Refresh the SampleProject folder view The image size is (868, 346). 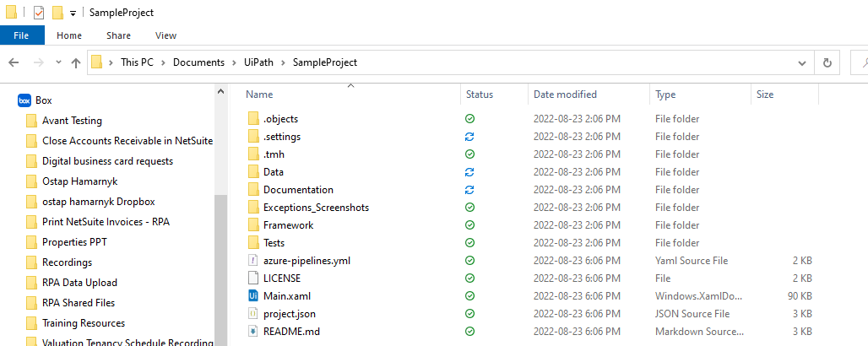pos(827,62)
